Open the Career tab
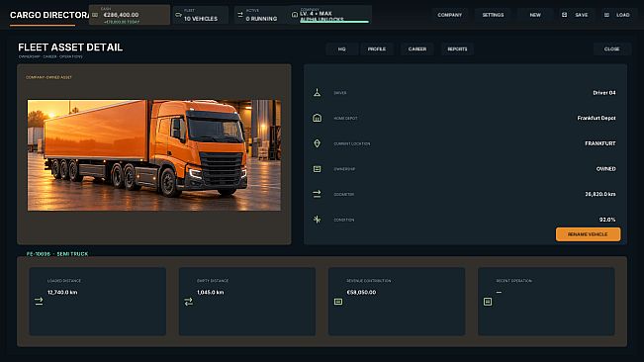644x362 pixels. 417,49
